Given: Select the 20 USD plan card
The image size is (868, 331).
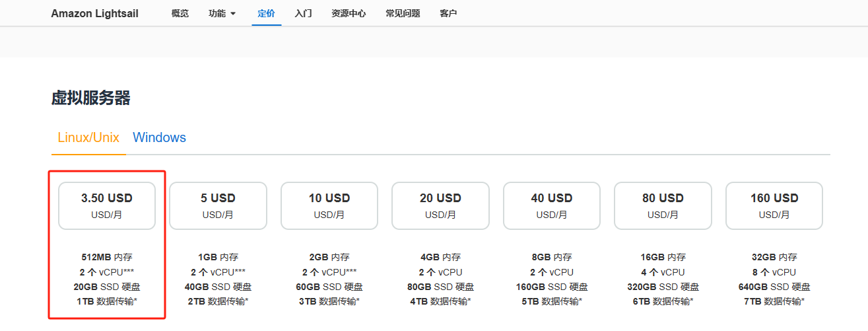Looking at the screenshot, I should 440,205.
